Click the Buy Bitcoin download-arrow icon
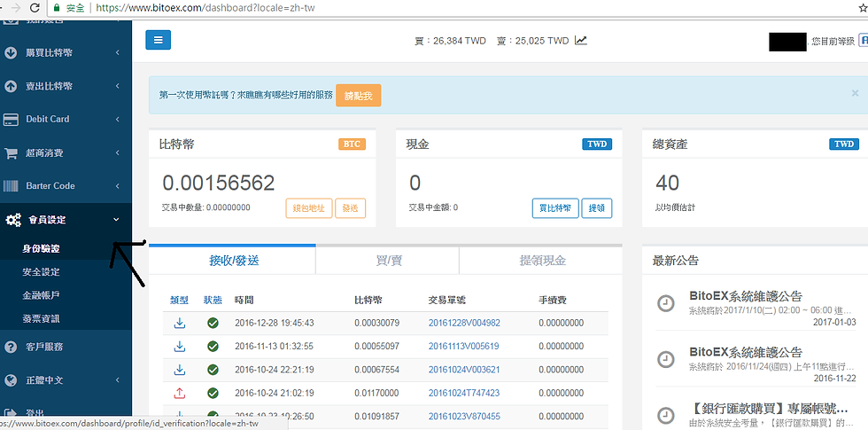 coord(11,53)
